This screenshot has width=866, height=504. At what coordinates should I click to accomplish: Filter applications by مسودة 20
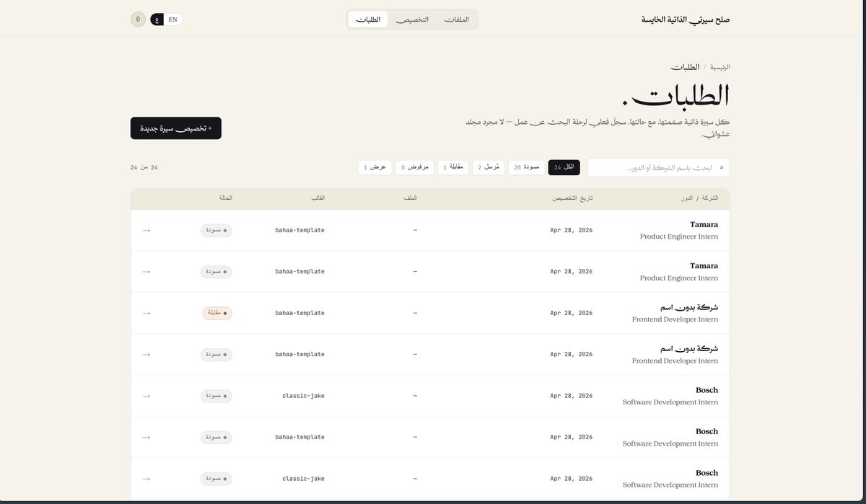pos(527,167)
